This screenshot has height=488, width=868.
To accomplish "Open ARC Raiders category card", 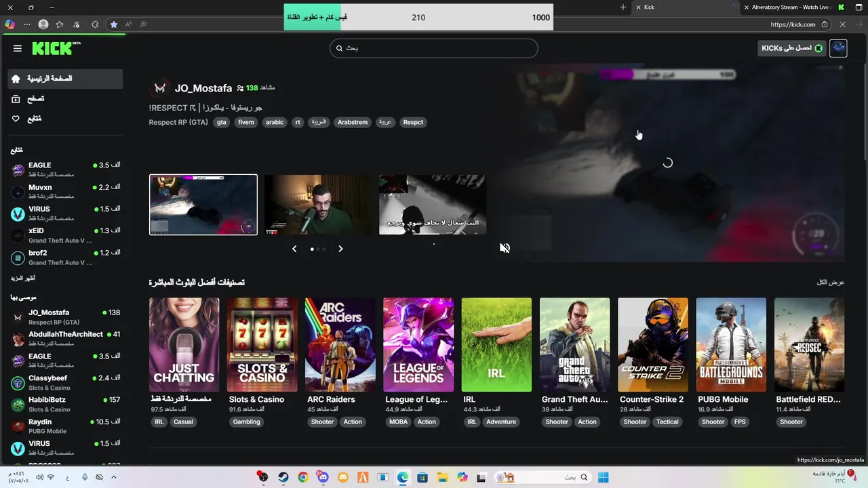I will pyautogui.click(x=340, y=345).
